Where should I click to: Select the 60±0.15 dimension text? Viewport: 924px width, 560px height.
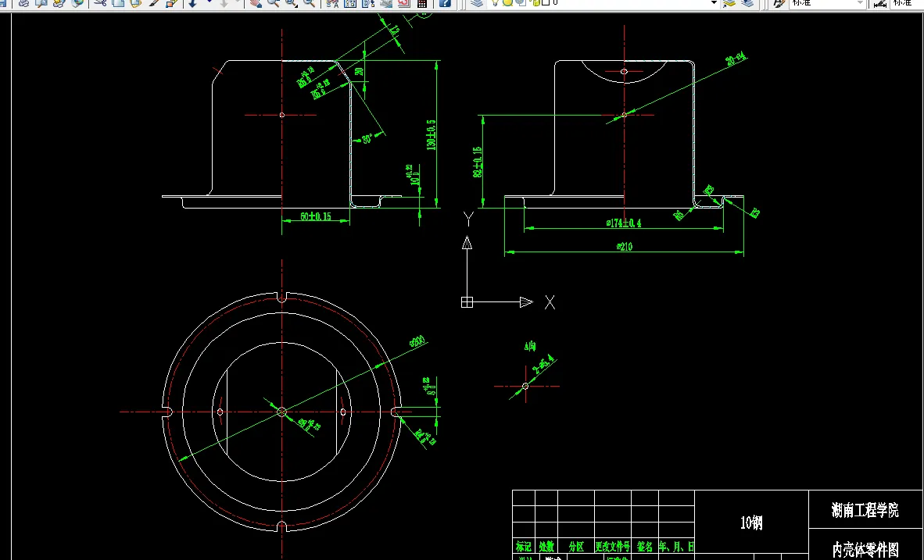pyautogui.click(x=316, y=216)
